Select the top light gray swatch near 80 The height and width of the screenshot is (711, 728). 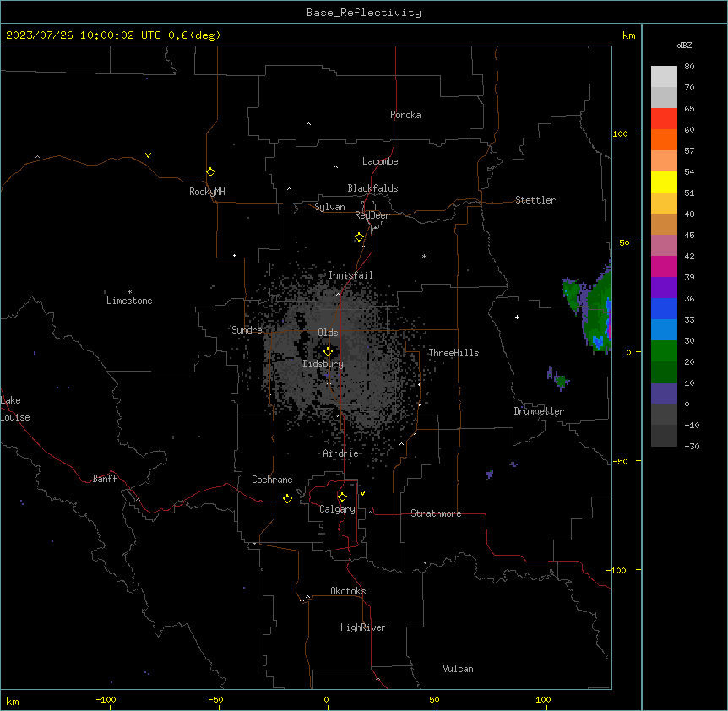(x=664, y=77)
